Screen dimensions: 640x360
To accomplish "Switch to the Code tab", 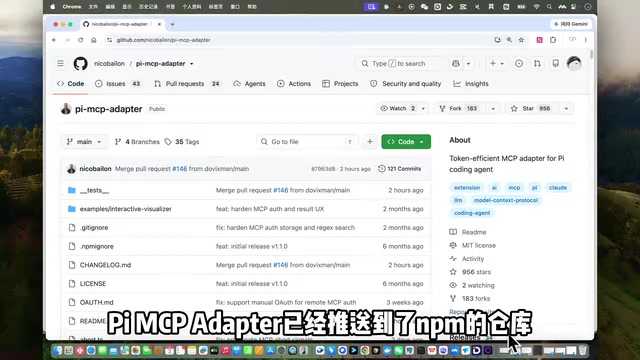I will pos(71,84).
